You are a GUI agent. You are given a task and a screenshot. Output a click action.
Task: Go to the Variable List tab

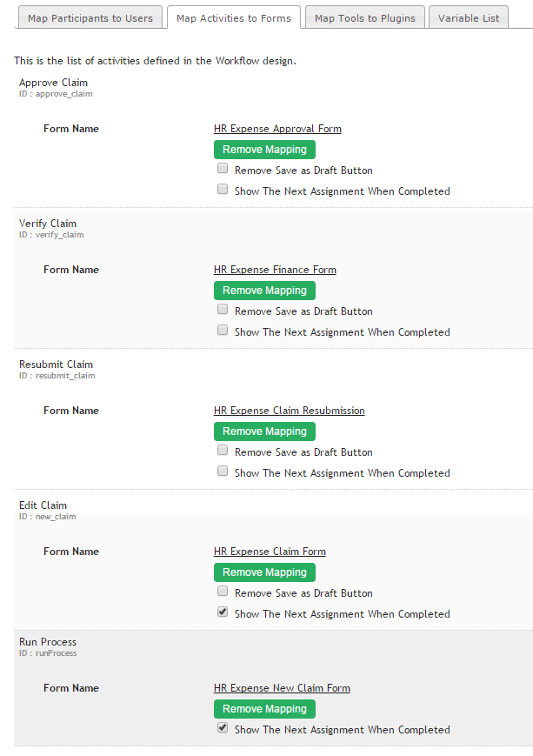[x=469, y=17]
